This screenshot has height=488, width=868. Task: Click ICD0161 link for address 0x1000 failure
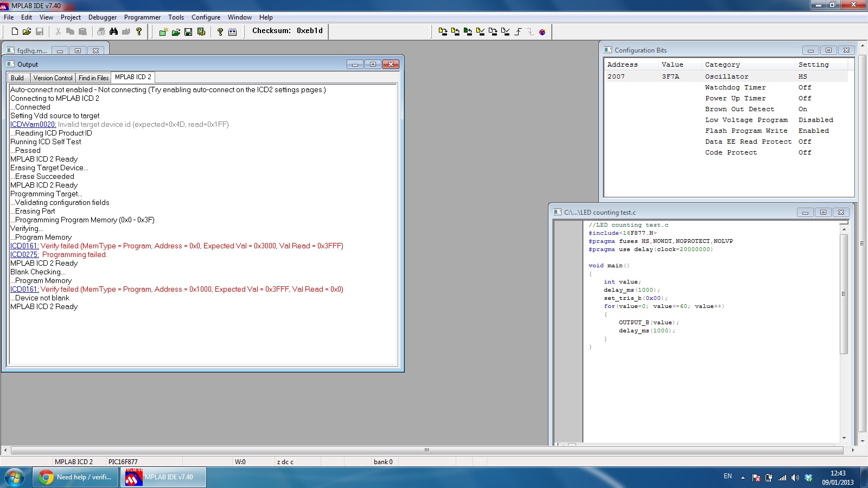pos(24,289)
